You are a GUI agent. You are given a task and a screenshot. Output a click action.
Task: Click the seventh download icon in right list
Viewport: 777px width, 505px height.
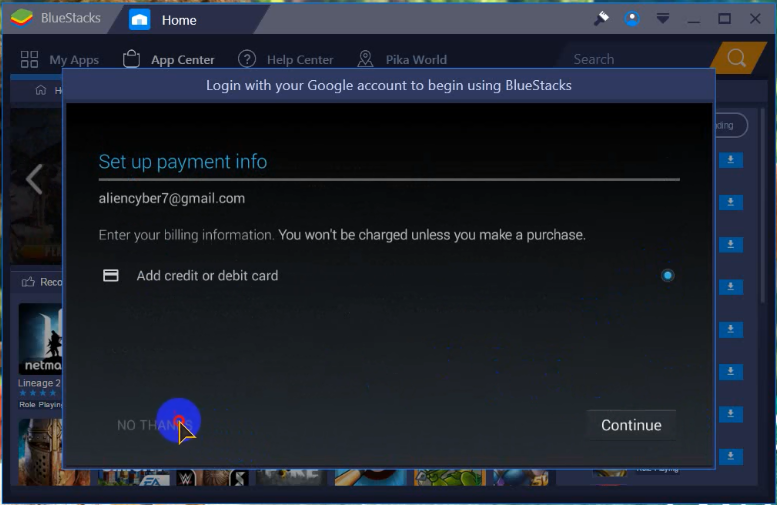(x=730, y=414)
